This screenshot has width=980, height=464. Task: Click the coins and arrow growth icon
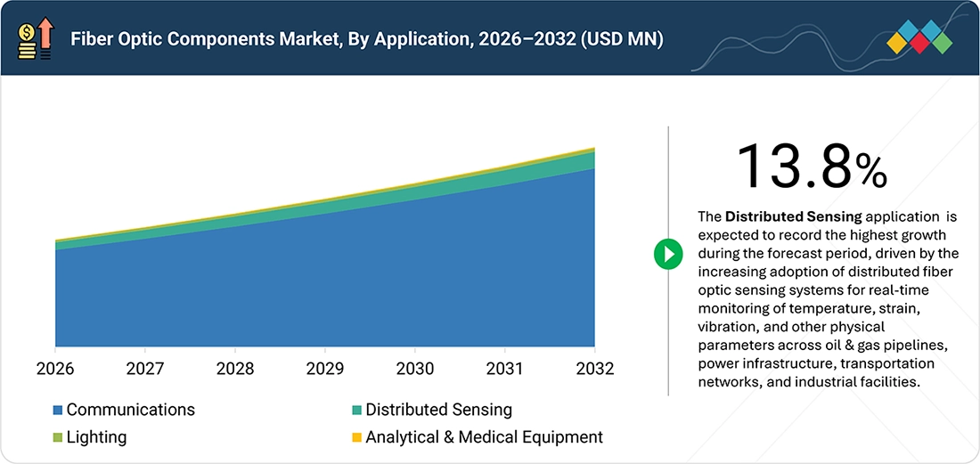click(x=37, y=38)
